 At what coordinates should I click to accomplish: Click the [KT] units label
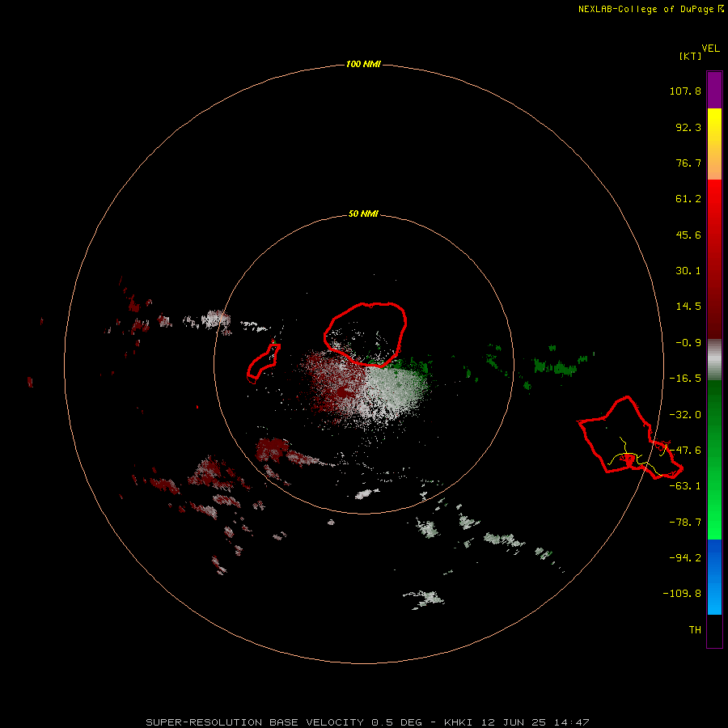pyautogui.click(x=690, y=56)
